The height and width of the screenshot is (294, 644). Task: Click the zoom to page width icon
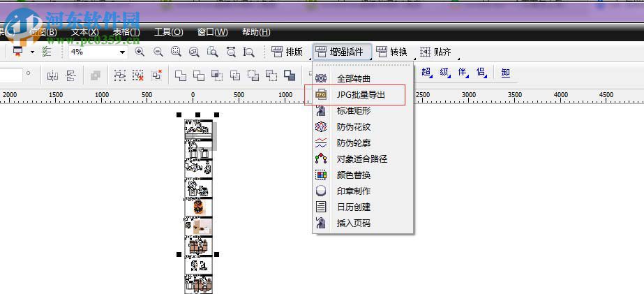(231, 52)
